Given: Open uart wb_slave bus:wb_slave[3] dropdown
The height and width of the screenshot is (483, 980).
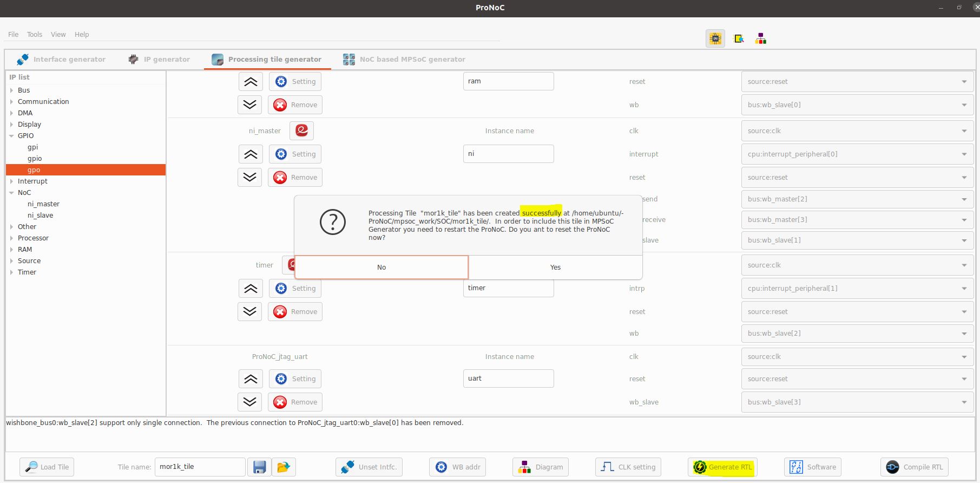Looking at the screenshot, I should (857, 402).
